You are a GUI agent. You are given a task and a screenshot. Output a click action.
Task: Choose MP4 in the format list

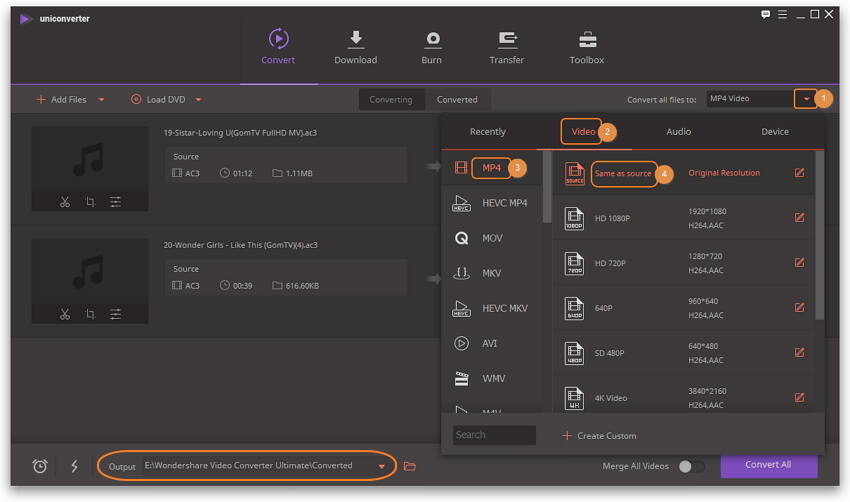click(x=493, y=168)
